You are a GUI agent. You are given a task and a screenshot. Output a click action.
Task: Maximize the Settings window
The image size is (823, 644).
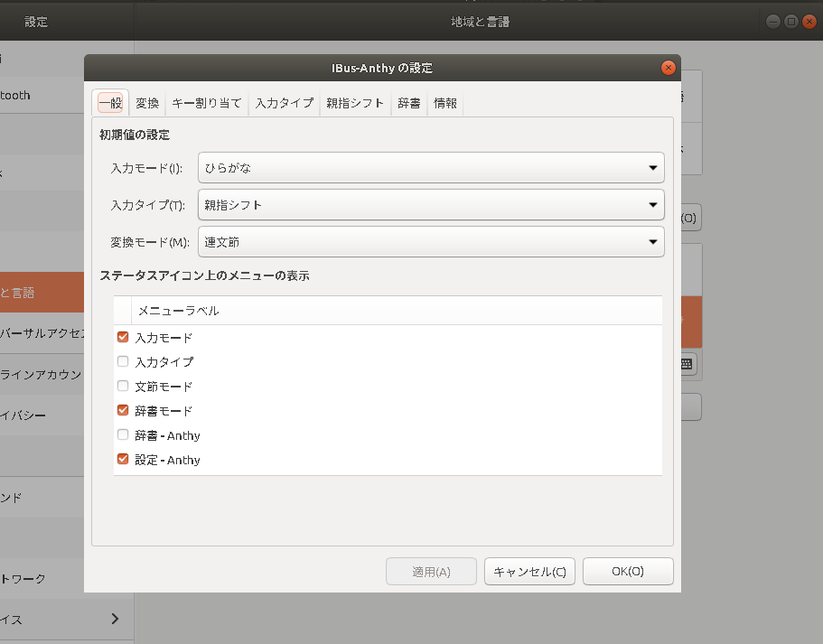[x=791, y=22]
